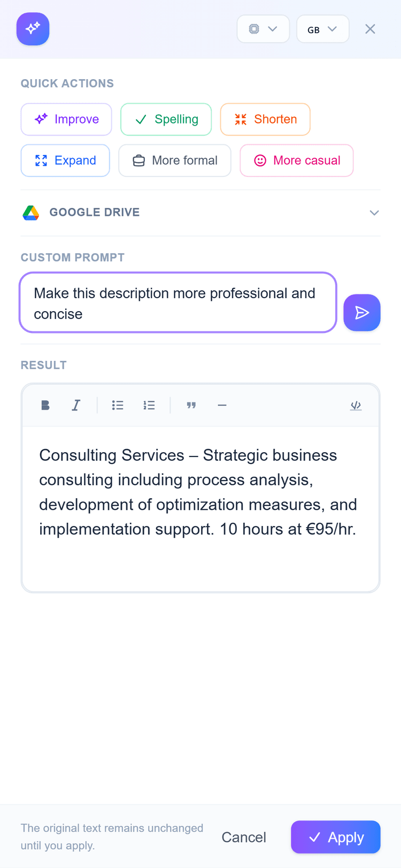Insert a horizontal rule in the result
The image size is (401, 868).
tap(222, 405)
